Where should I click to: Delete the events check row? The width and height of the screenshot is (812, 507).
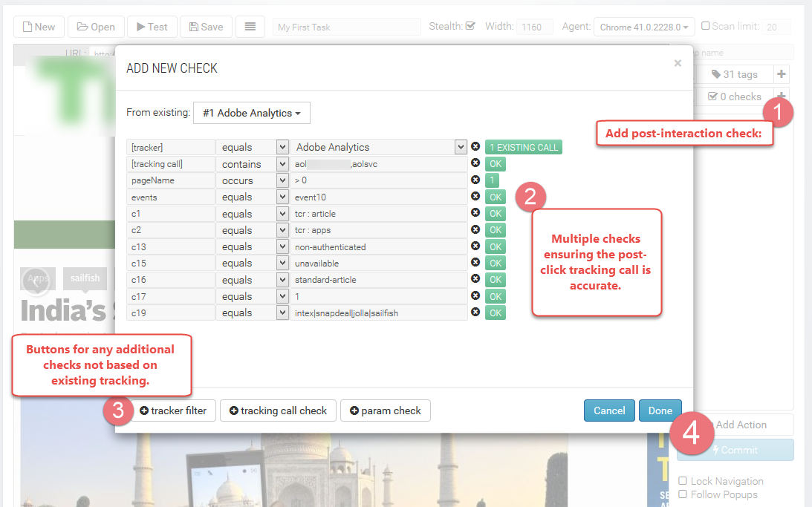475,197
